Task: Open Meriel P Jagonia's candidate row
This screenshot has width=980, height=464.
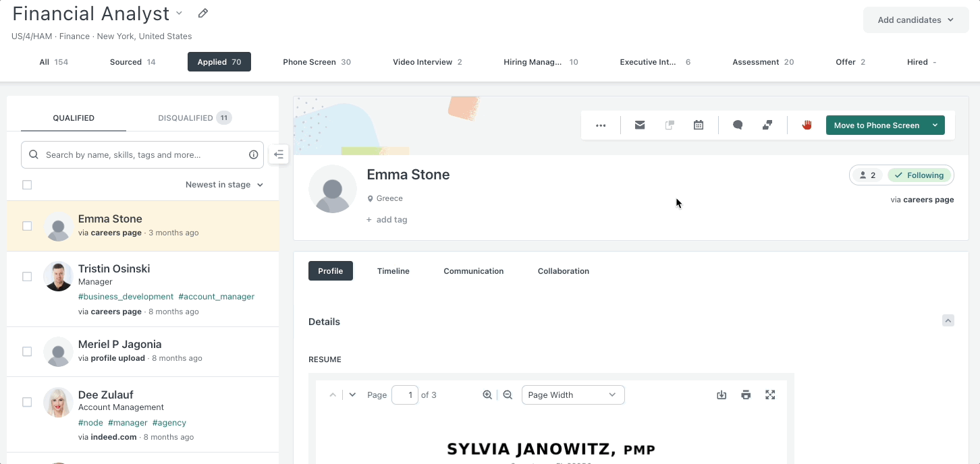Action: click(142, 351)
